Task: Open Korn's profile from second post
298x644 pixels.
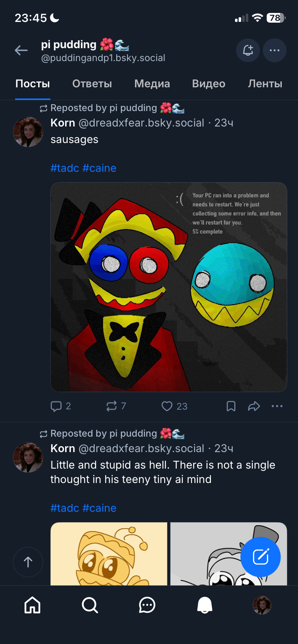Action: (28, 457)
